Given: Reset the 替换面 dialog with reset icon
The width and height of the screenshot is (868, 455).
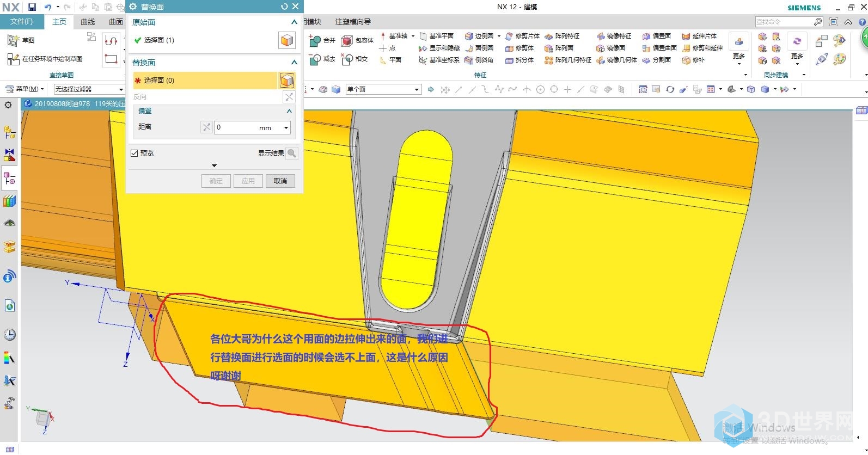Looking at the screenshot, I should click(x=284, y=7).
